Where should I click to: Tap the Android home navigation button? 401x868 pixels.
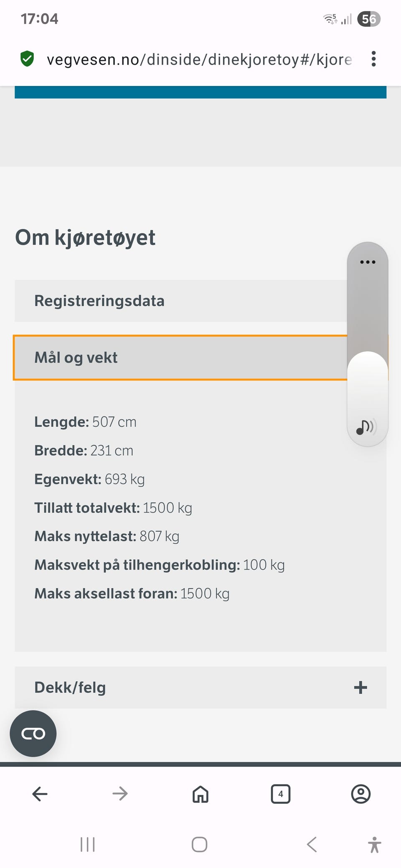coord(199,845)
